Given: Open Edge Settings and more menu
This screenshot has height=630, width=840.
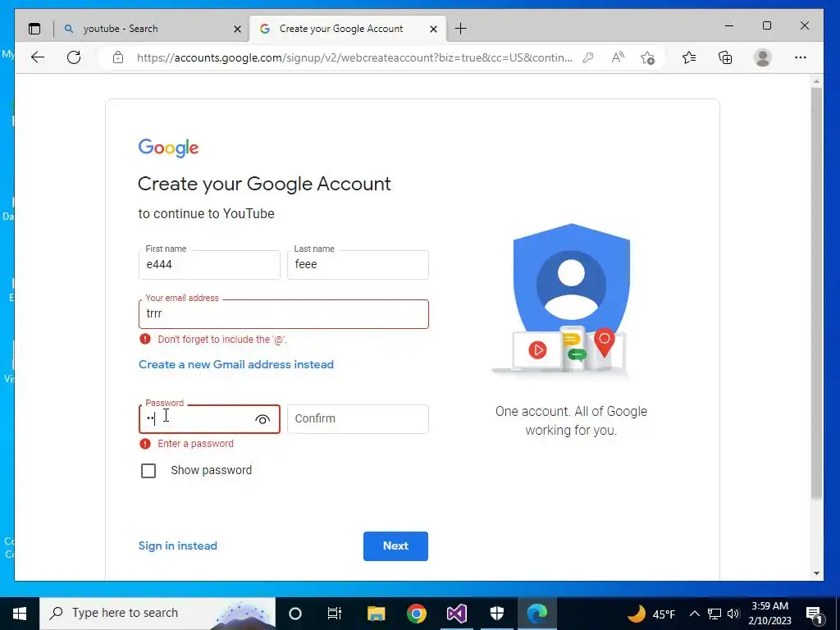Looking at the screenshot, I should click(801, 57).
